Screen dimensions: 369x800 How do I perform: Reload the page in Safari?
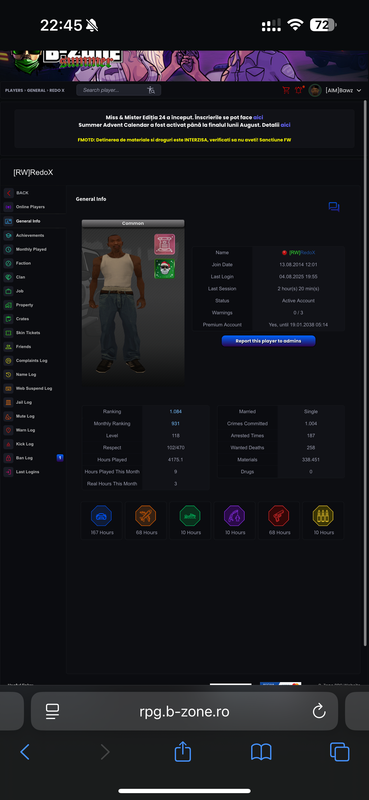point(319,711)
